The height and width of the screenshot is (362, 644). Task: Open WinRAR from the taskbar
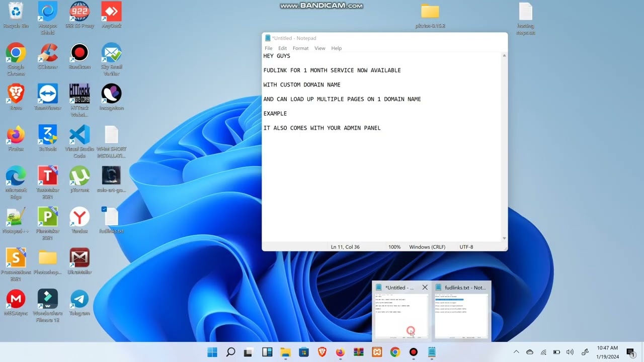[x=358, y=352]
